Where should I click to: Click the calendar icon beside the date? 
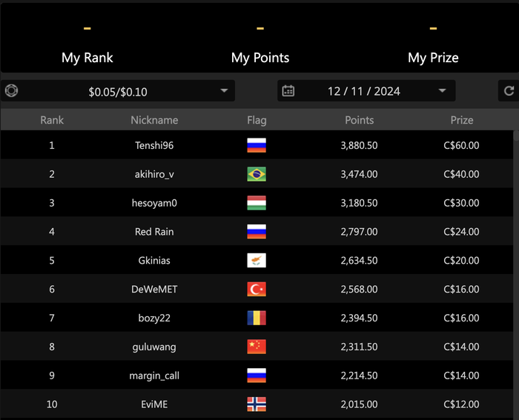coord(288,90)
